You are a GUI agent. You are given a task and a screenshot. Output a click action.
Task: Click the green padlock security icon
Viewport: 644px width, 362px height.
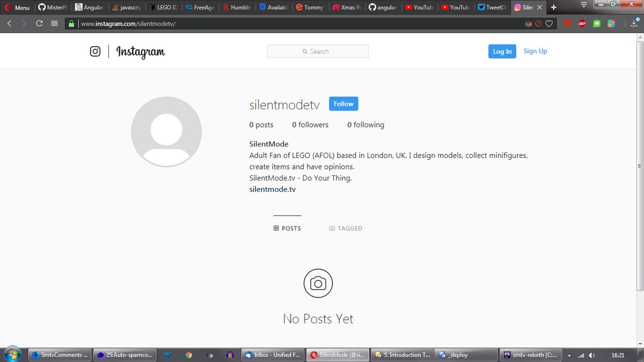(71, 24)
